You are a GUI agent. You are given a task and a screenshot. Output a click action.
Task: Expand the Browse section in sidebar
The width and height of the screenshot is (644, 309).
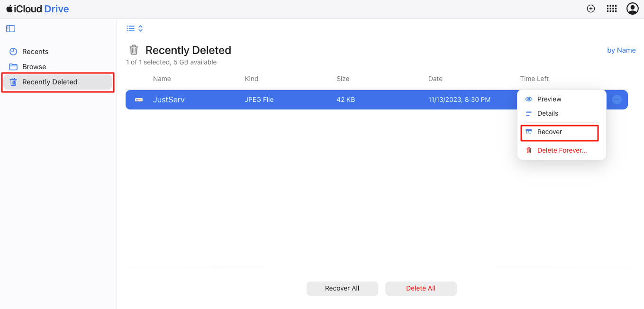coord(34,66)
